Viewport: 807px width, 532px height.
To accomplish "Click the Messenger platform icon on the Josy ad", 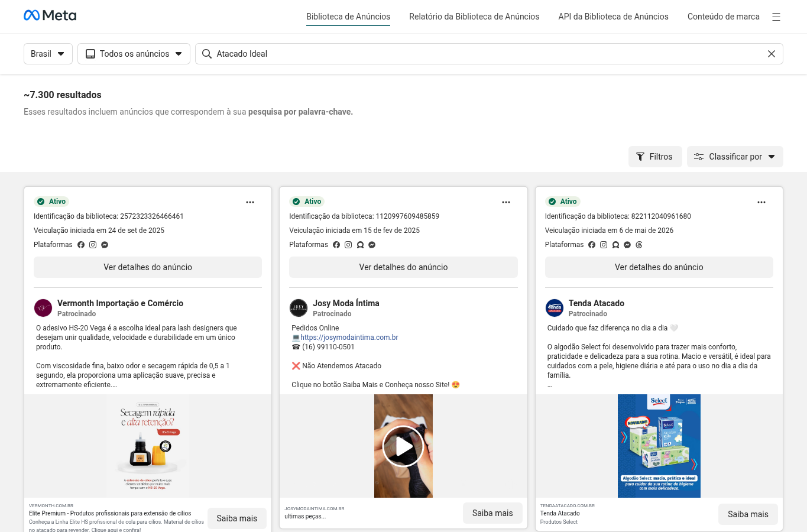I will click(372, 245).
